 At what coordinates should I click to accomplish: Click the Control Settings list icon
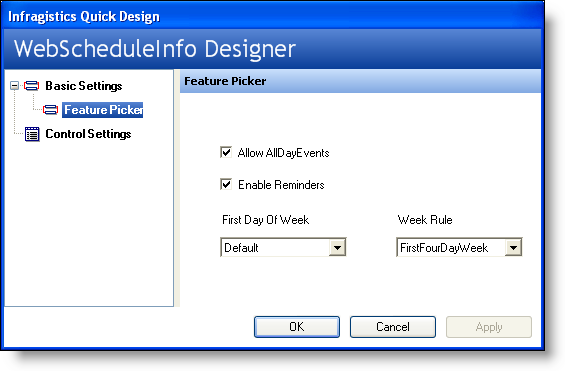click(32, 134)
